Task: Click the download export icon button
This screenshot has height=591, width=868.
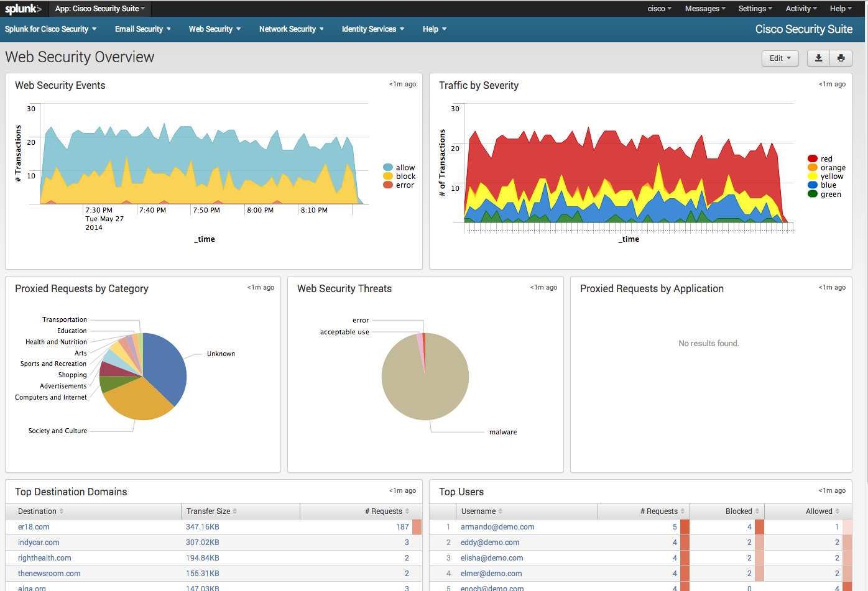Action: [x=818, y=58]
